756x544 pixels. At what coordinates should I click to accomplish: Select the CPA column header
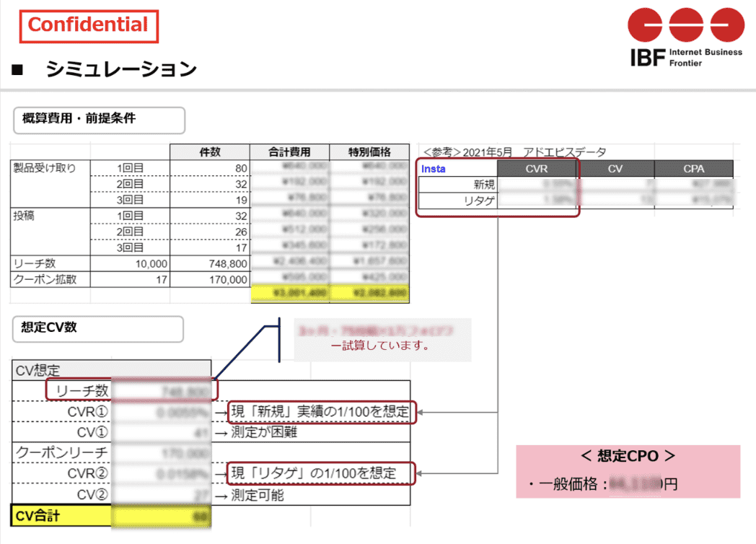[x=693, y=169]
